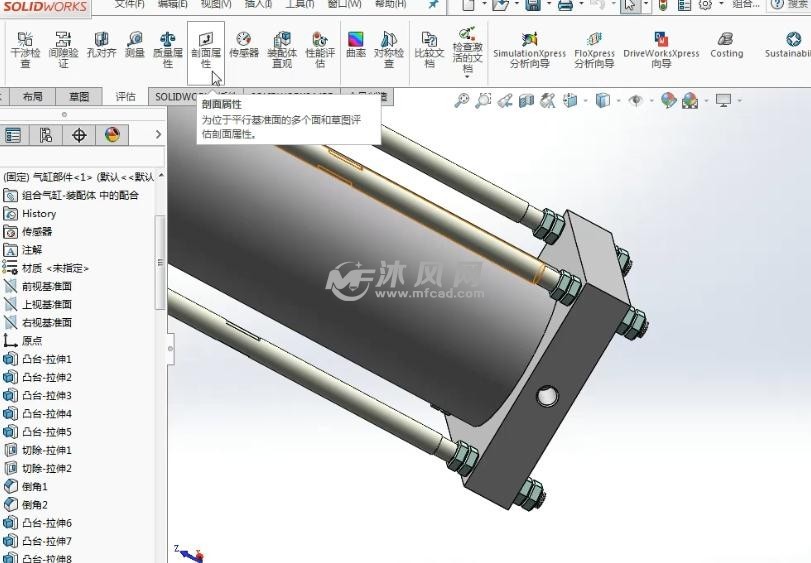Click feature tree vertical scrollbar
811x563 pixels.
[160, 263]
